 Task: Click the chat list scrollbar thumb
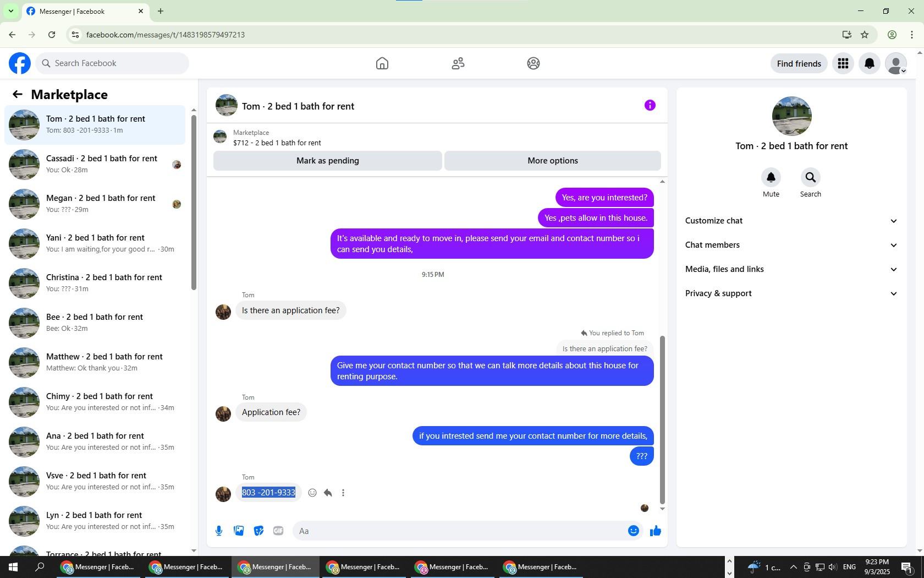pyautogui.click(x=194, y=202)
